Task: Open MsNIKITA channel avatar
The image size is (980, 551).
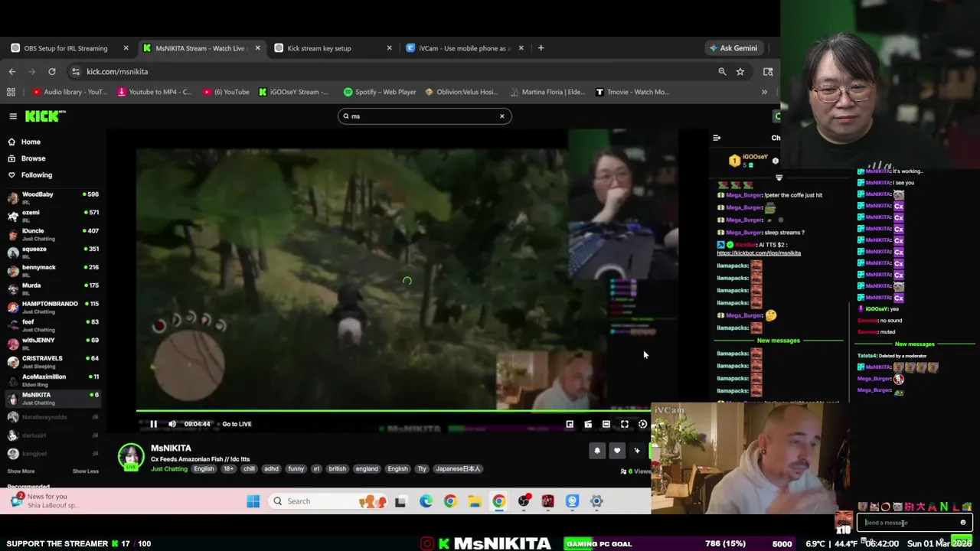Action: tap(131, 457)
